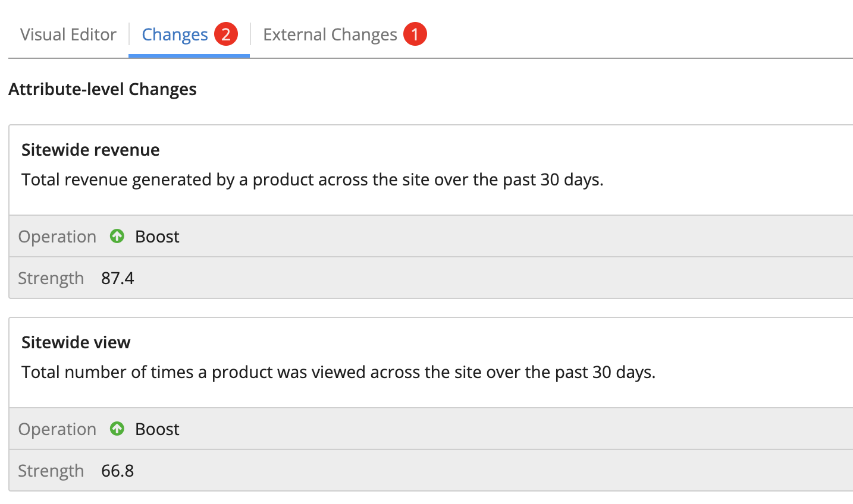Image resolution: width=853 pixels, height=504 pixels.
Task: Click the External Changes count badge
Action: click(x=415, y=34)
